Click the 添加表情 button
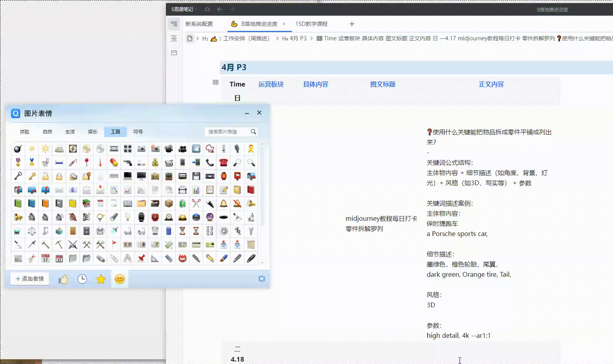 29,279
